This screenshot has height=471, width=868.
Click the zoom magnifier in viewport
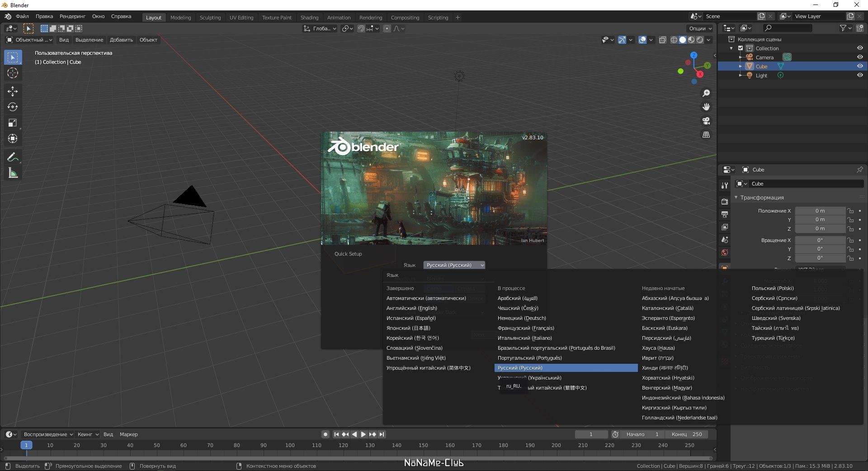(706, 93)
